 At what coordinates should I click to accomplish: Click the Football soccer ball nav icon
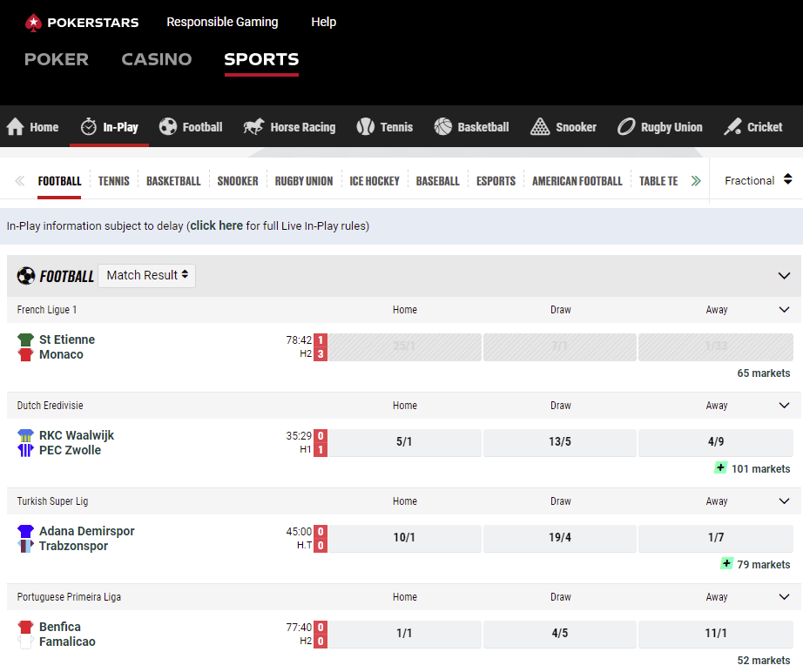point(168,126)
